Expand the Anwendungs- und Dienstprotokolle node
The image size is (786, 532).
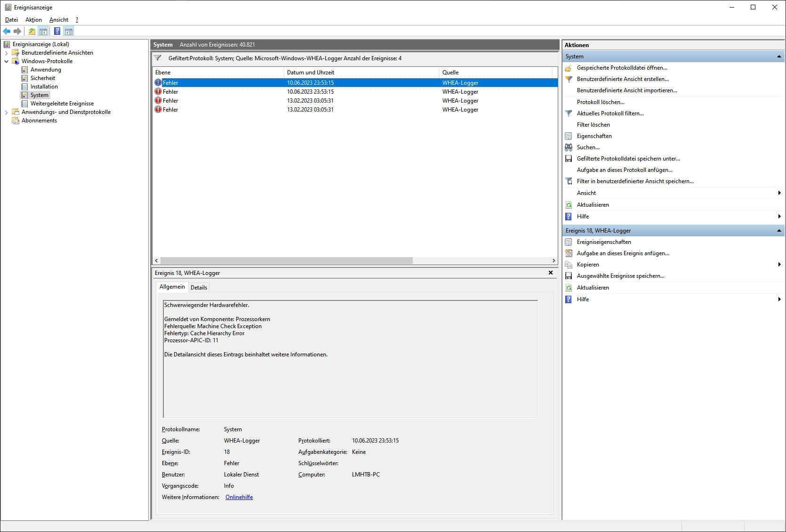[x=6, y=112]
